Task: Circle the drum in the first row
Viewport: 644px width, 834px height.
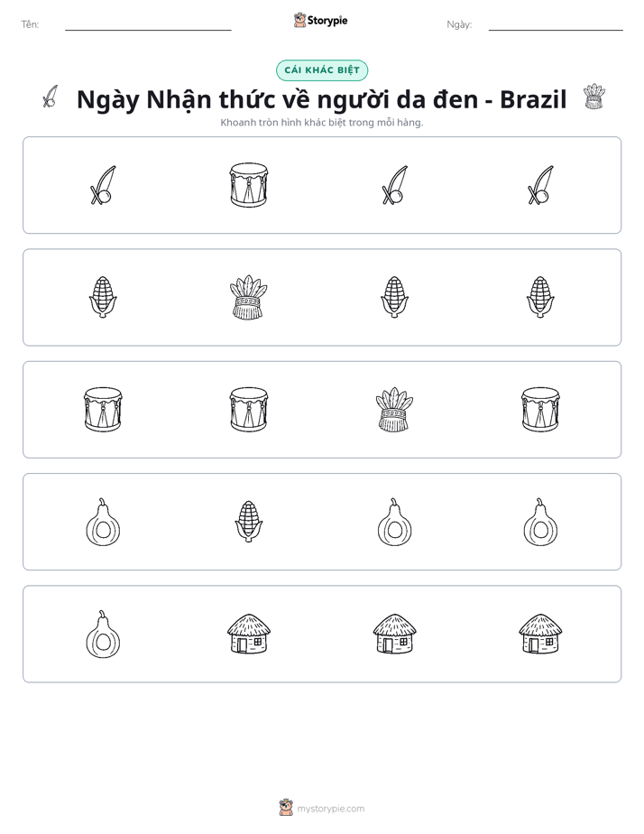Action: 249,185
